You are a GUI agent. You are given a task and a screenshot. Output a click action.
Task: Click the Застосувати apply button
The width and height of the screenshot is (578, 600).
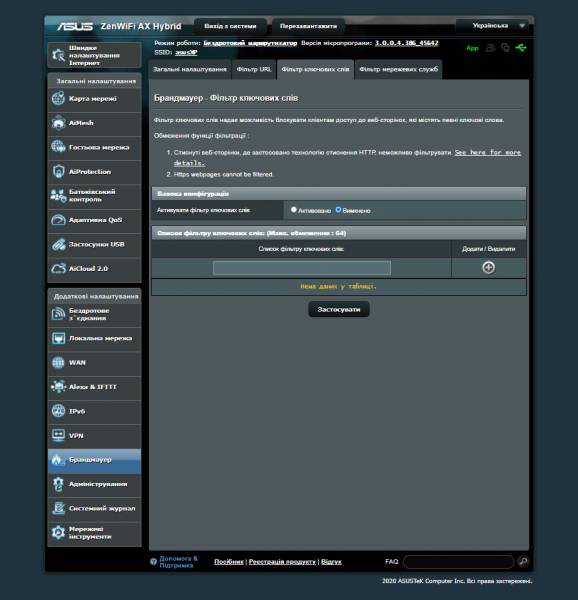point(339,309)
